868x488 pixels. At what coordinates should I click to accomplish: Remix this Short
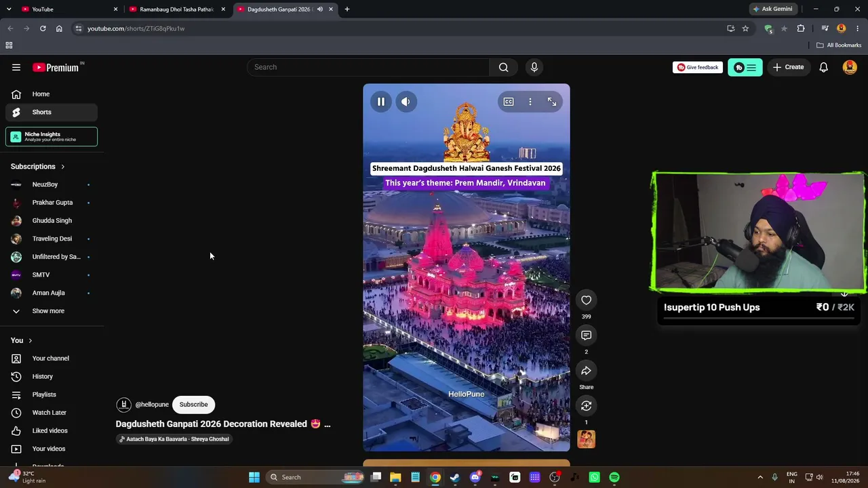587,406
